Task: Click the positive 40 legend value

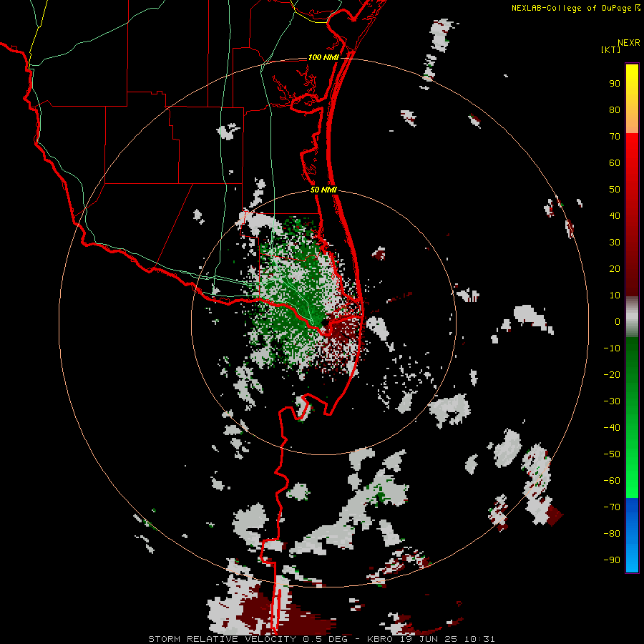Action: coord(615,215)
